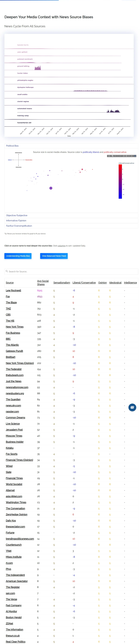Viewport: 140px width, 644px height.
Task: Reset axes with the home icon
Action: 132,156
